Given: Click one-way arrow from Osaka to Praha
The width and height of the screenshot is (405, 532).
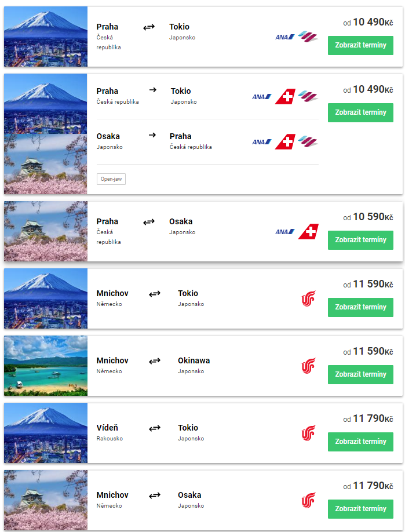Looking at the screenshot, I should coord(152,135).
